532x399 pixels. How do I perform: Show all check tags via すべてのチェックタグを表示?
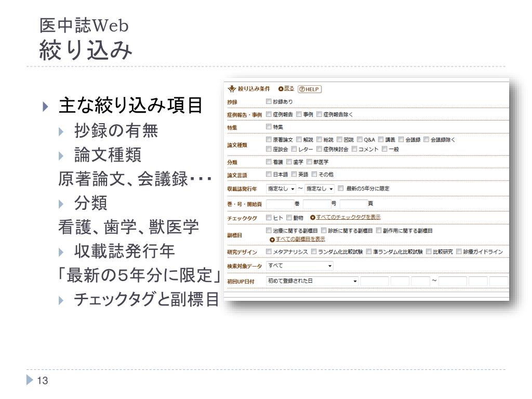pyautogui.click(x=349, y=217)
